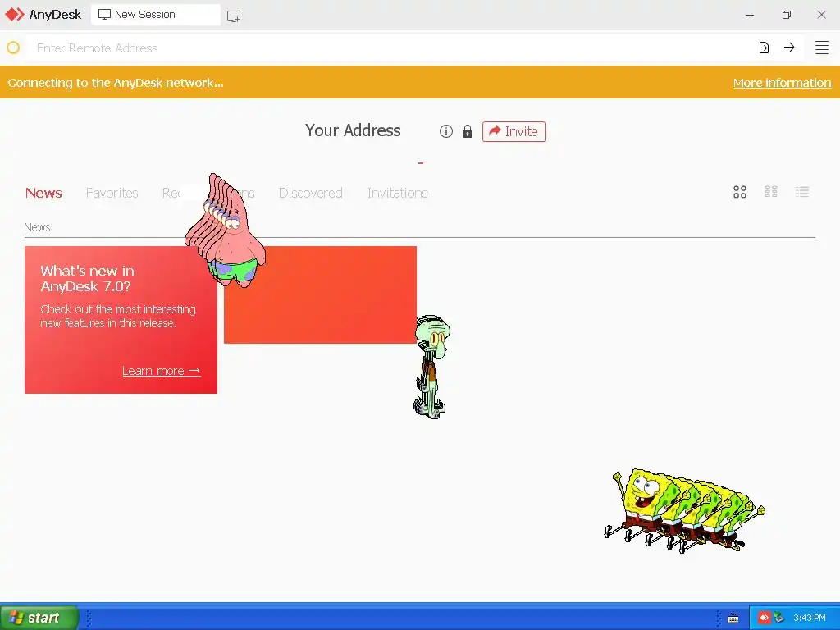This screenshot has height=630, width=840.
Task: Switch to the Favorites tab
Action: click(112, 193)
